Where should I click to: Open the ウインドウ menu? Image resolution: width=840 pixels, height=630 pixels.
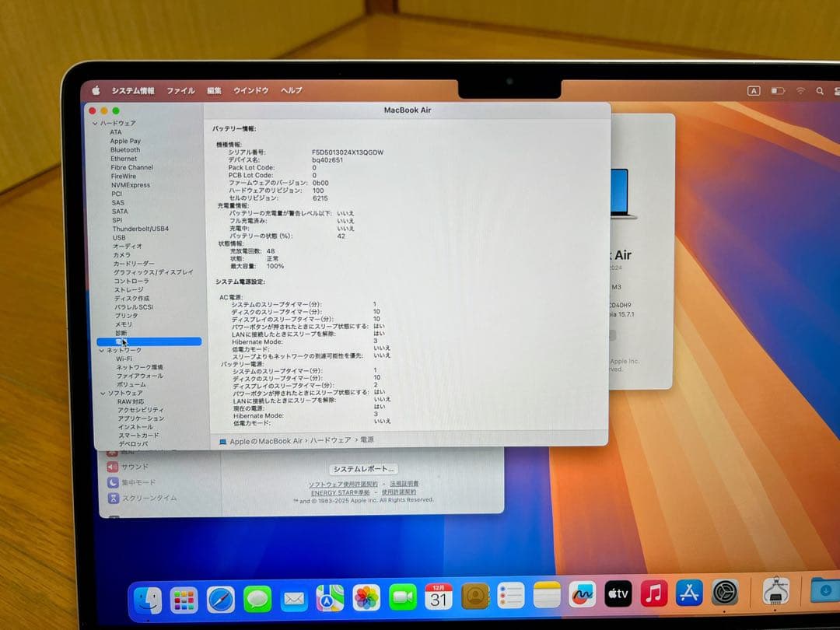point(250,91)
